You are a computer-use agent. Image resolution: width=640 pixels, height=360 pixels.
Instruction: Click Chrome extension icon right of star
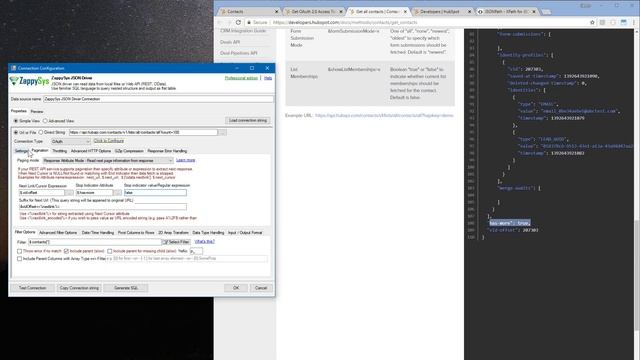tap(602, 22)
